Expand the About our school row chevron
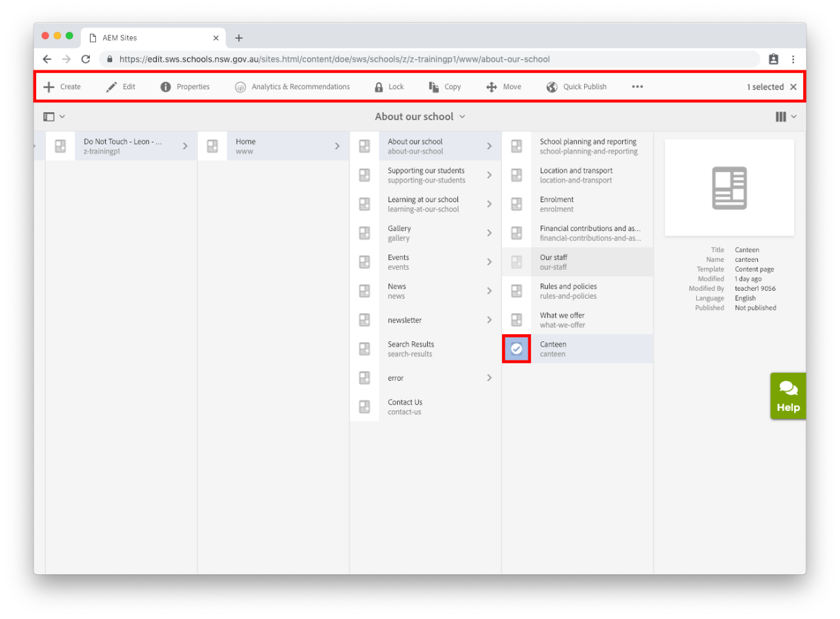The height and width of the screenshot is (619, 840). coord(489,146)
